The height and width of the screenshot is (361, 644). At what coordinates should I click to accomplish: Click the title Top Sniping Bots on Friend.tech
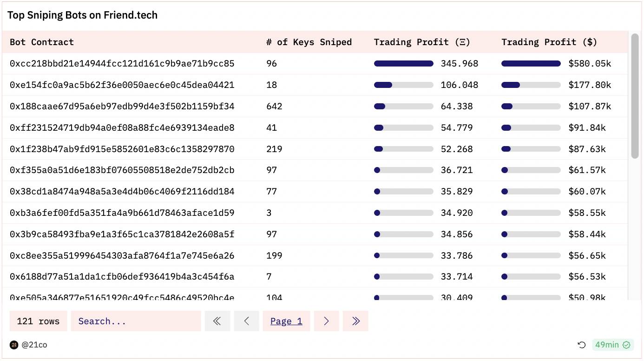coord(82,15)
